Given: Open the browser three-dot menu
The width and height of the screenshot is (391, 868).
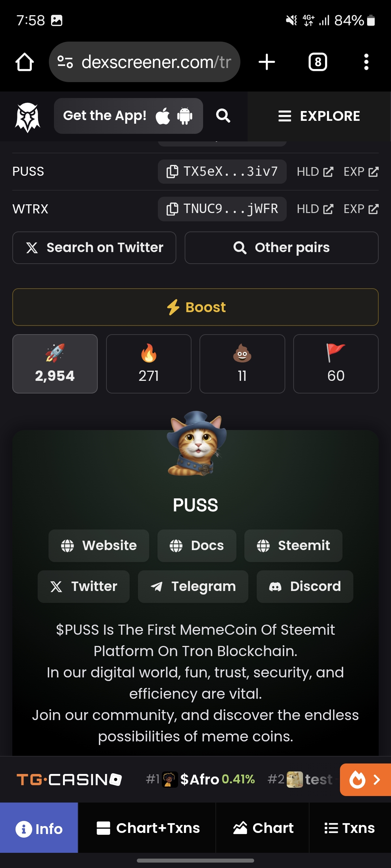Looking at the screenshot, I should pos(366,62).
